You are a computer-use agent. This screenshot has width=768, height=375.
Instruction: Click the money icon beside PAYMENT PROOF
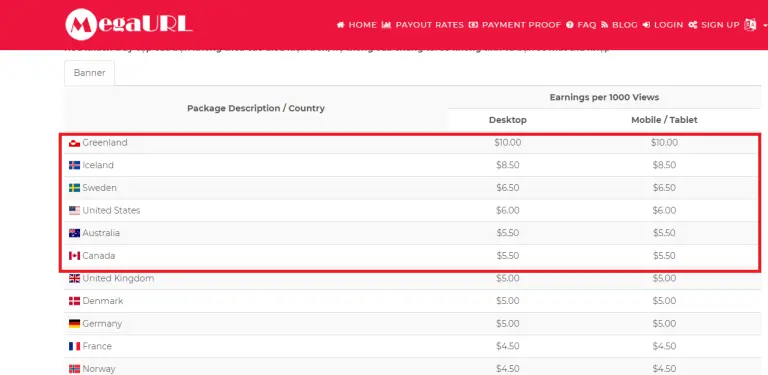(473, 25)
